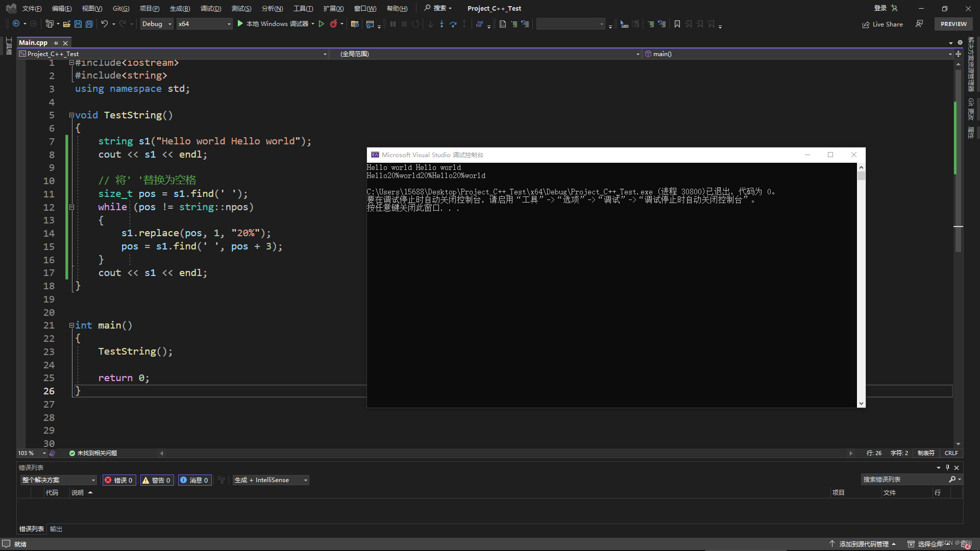Open the 103 % zoom dropdown

pos(32,453)
